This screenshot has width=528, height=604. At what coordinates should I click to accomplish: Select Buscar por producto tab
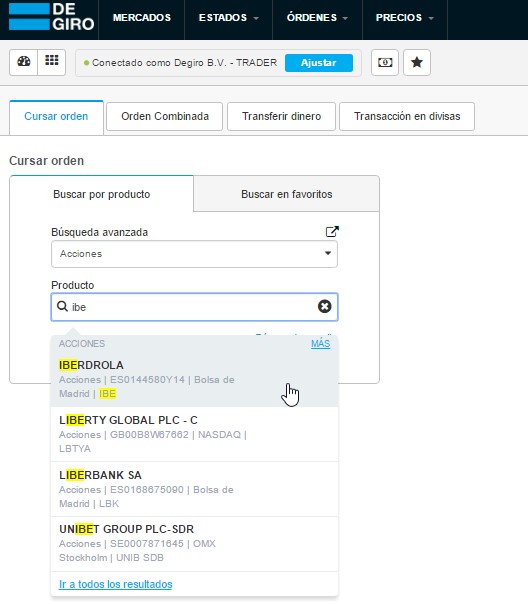click(102, 194)
